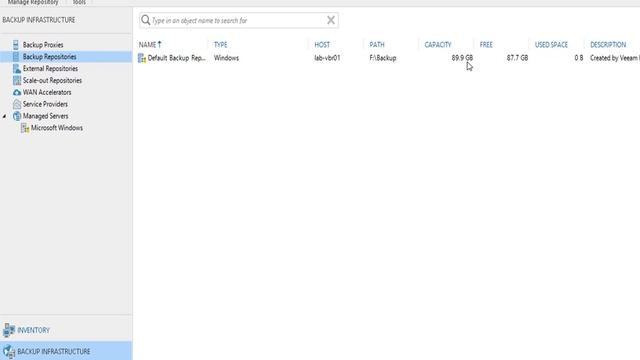Click the F:\Backup path cell

tap(383, 58)
